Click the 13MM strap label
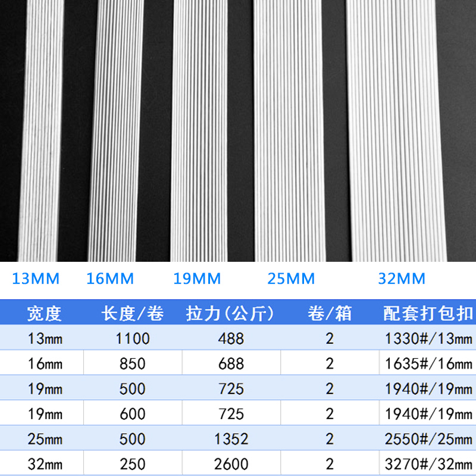 click(36, 278)
